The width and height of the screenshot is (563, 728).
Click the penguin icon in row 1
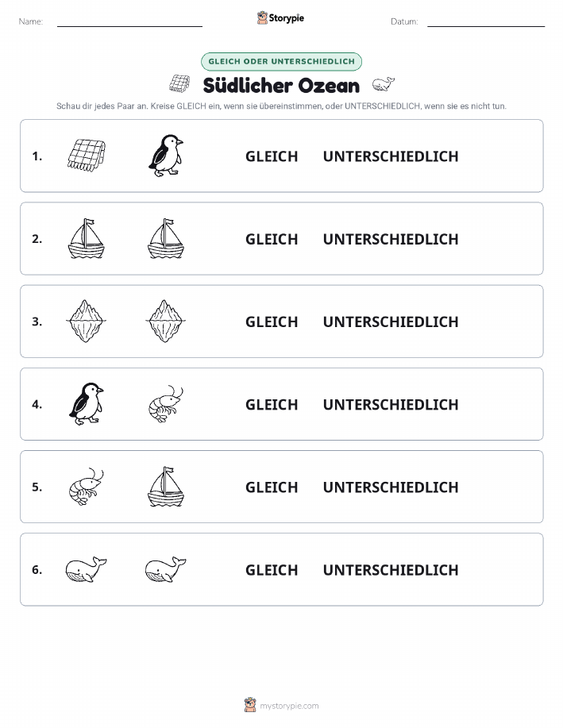point(166,156)
